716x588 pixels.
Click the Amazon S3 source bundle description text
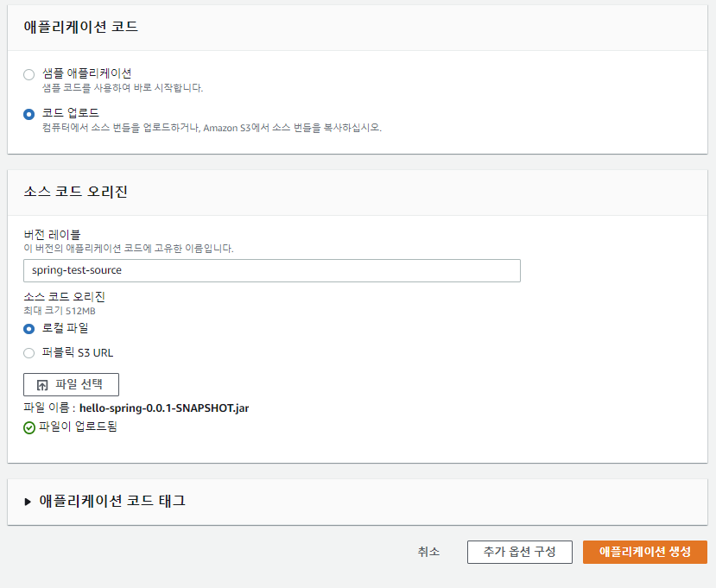tap(212, 128)
